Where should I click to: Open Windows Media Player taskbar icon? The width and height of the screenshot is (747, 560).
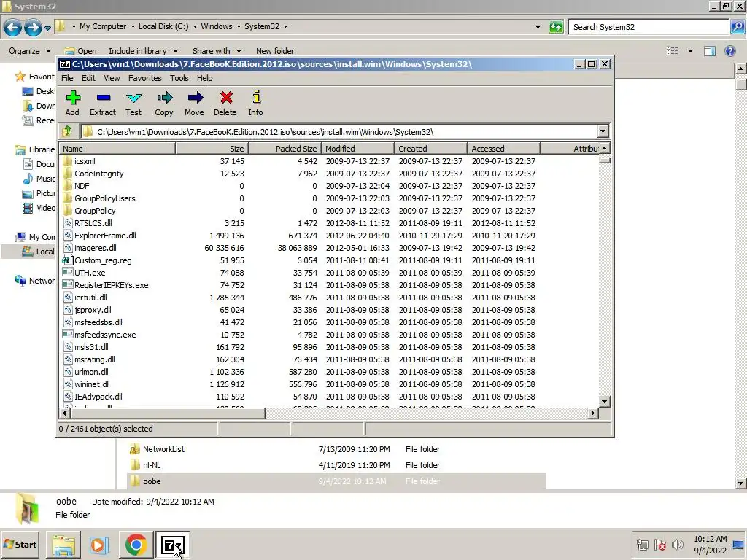tap(98, 545)
